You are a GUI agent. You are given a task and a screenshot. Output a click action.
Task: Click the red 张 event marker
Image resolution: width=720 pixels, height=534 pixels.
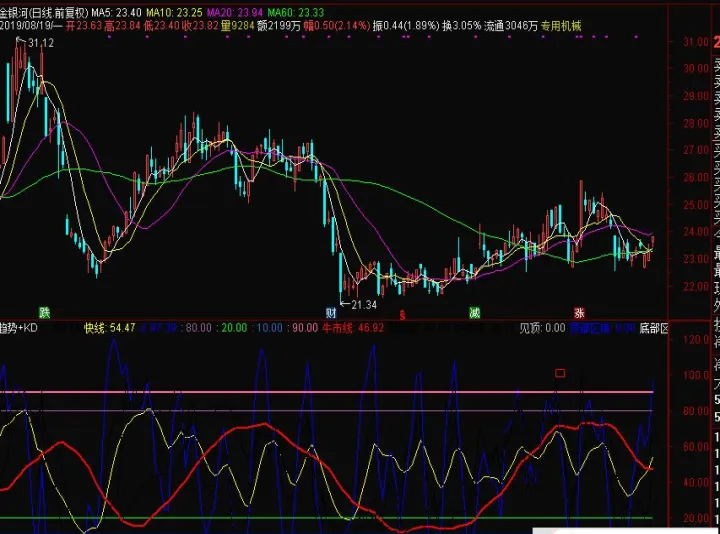[x=579, y=313]
